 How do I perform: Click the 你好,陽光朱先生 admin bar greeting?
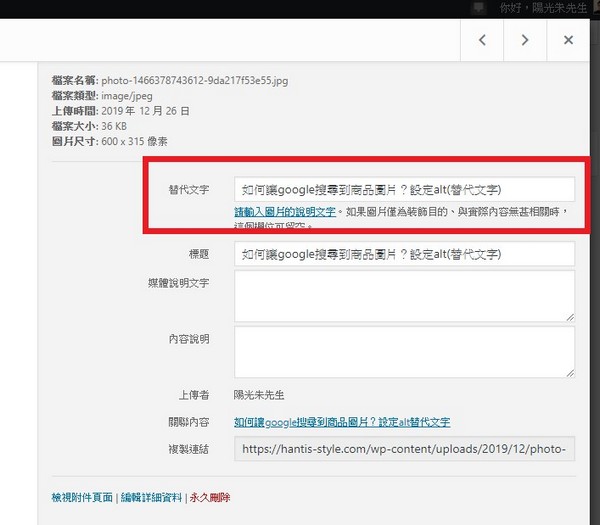[543, 8]
